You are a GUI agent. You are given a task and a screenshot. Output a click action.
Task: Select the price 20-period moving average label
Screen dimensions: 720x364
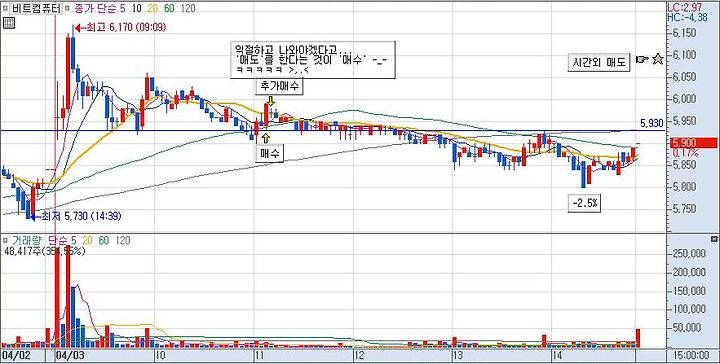152,8
